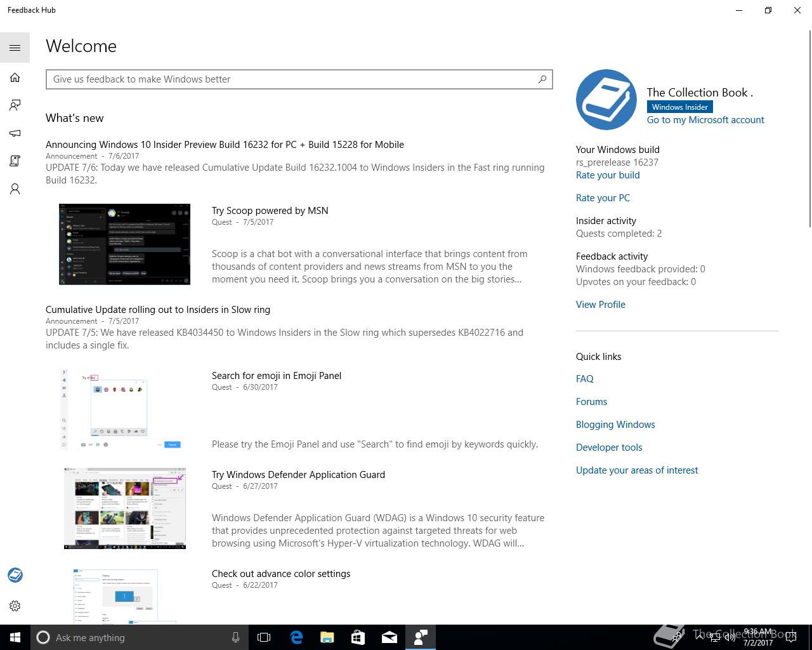
Task: Open the hamburger navigation menu
Action: 15,48
